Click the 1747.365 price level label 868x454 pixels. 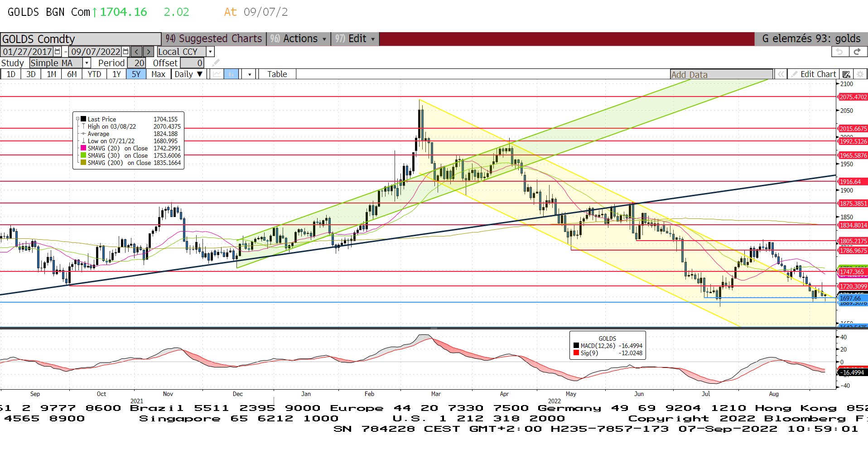pyautogui.click(x=853, y=272)
